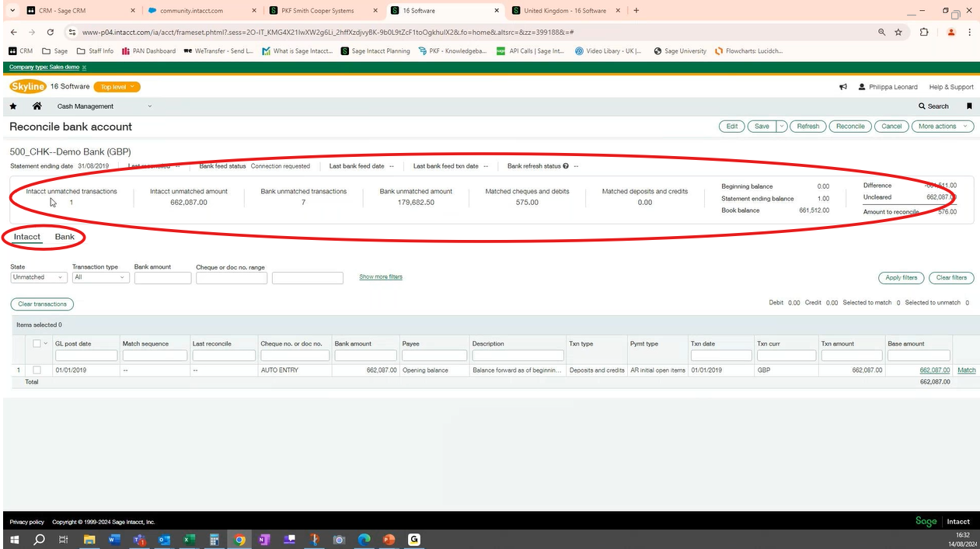The image size is (980, 549).
Task: Open the 662,087.00 base amount link
Action: click(935, 370)
